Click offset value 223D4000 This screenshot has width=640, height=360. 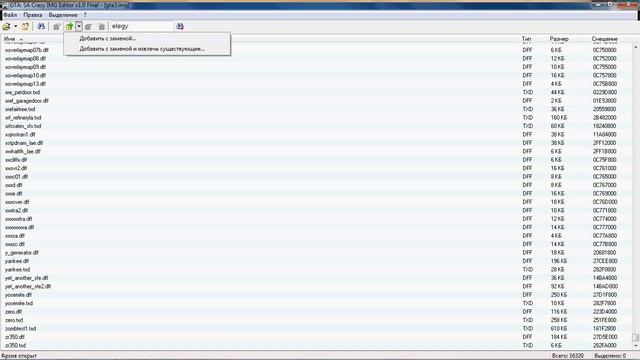(605, 312)
